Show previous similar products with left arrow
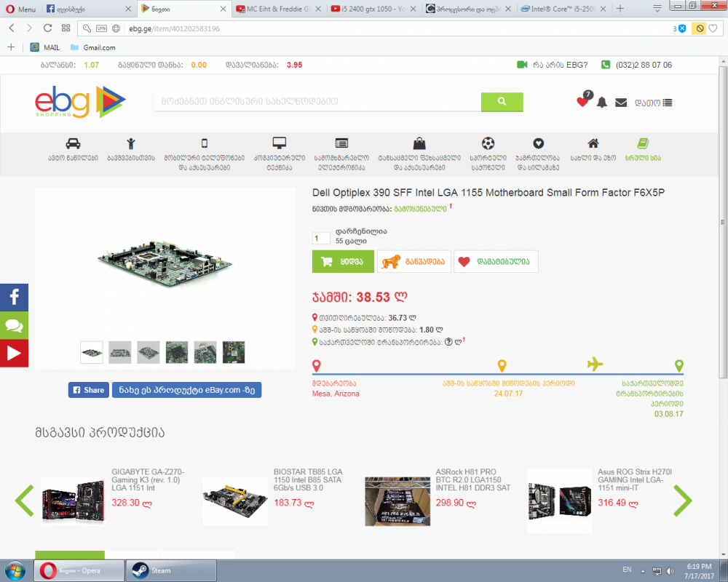This screenshot has height=582, width=728. (x=25, y=501)
